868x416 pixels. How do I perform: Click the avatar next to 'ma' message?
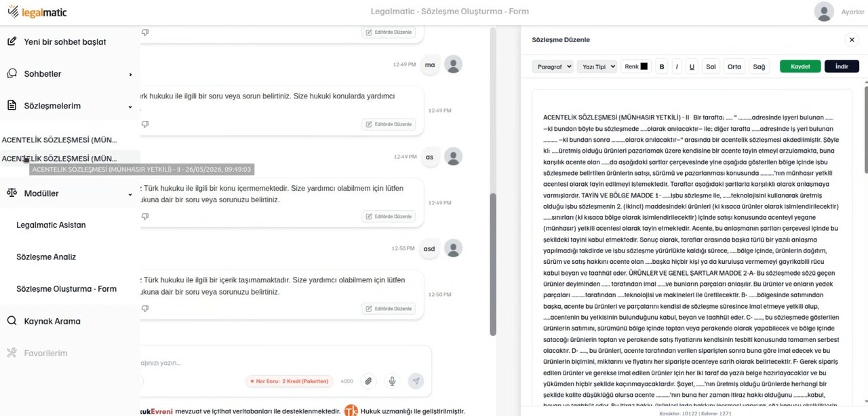(453, 64)
